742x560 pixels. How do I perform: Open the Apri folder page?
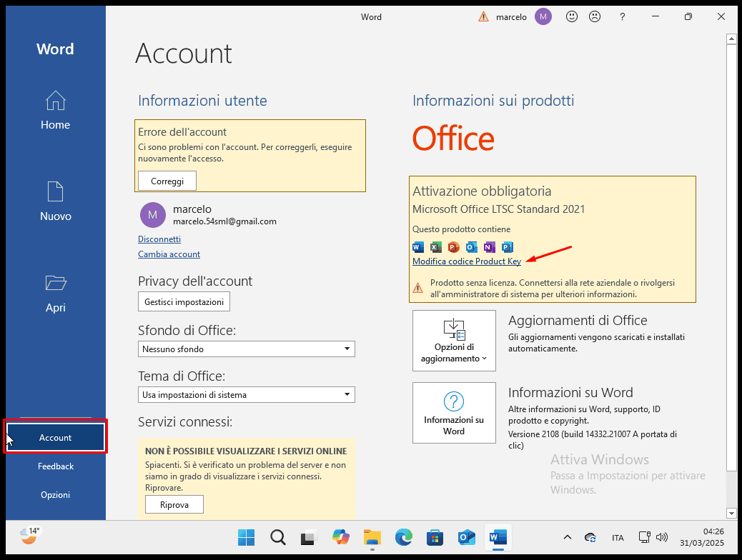[55, 294]
